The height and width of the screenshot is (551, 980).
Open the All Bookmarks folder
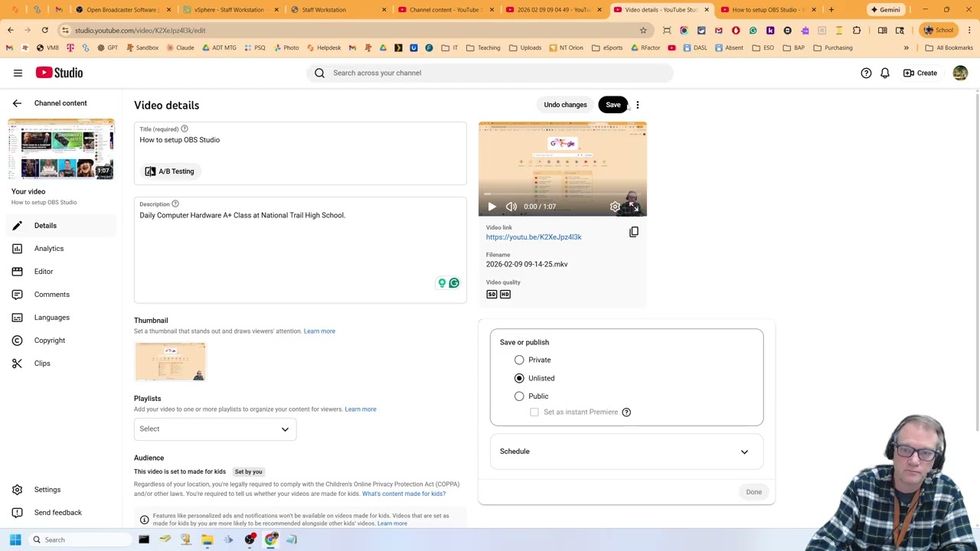pyautogui.click(x=949, y=47)
